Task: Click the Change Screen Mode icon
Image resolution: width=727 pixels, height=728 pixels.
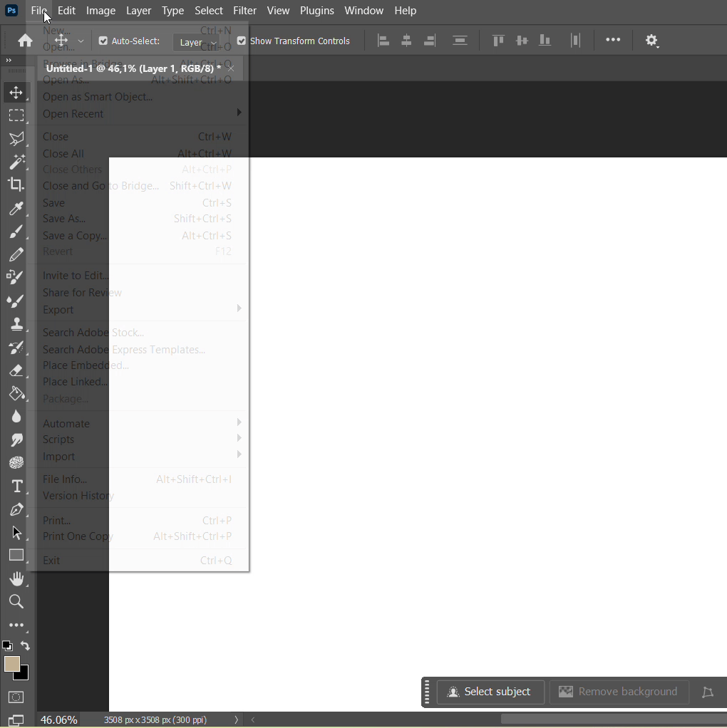Action: [x=16, y=720]
